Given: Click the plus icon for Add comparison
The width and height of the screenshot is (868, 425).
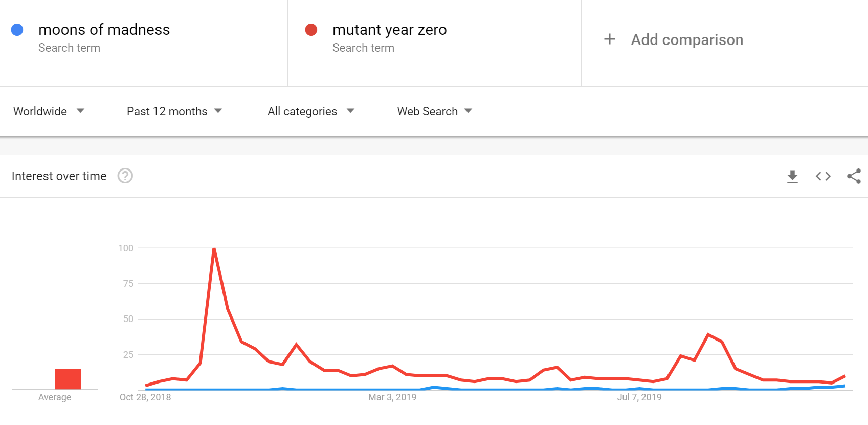Looking at the screenshot, I should (x=609, y=39).
